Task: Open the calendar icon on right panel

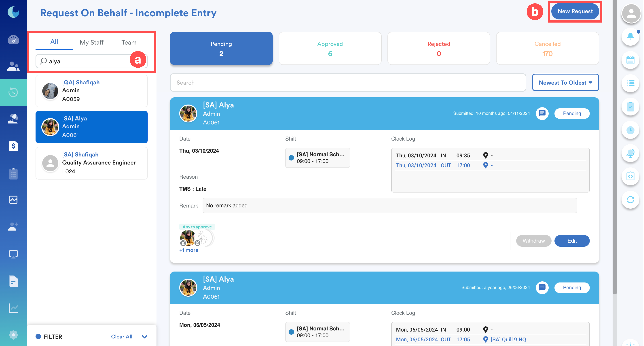Action: (x=630, y=60)
